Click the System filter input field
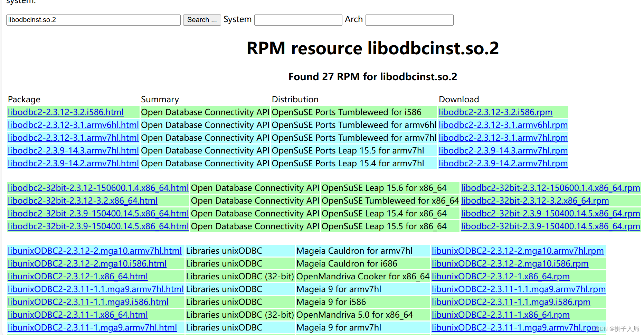 click(298, 20)
